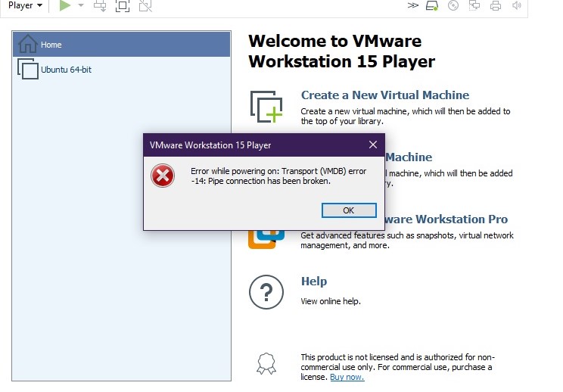
Task: Click the CD/DVD drive device icon
Action: tap(453, 5)
